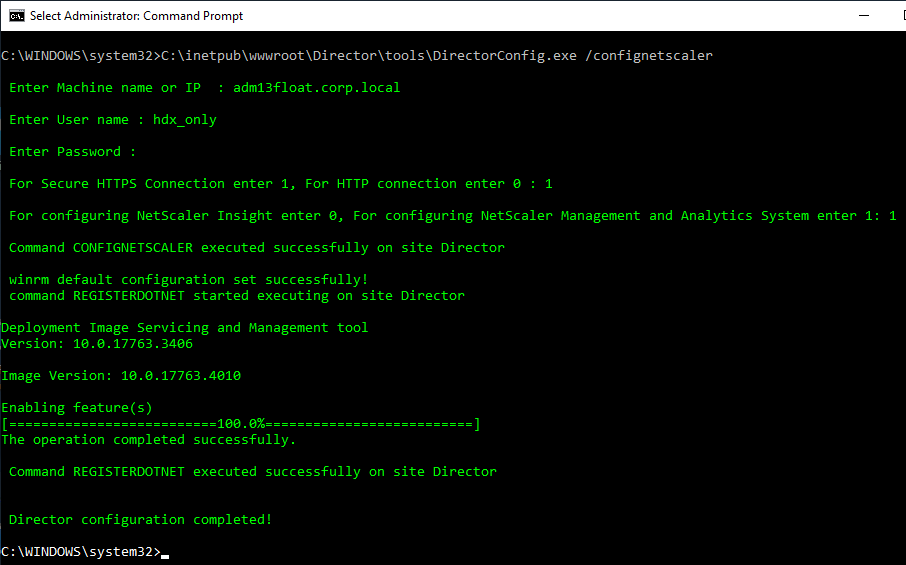The width and height of the screenshot is (906, 565).
Task: Click the Enabling feature(s) line
Action: 77,408
